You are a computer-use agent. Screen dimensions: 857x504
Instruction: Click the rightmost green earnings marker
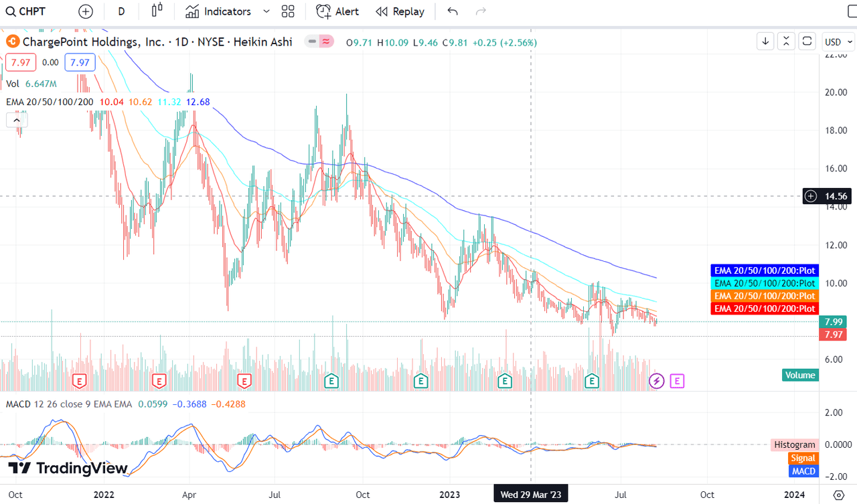coord(592,382)
